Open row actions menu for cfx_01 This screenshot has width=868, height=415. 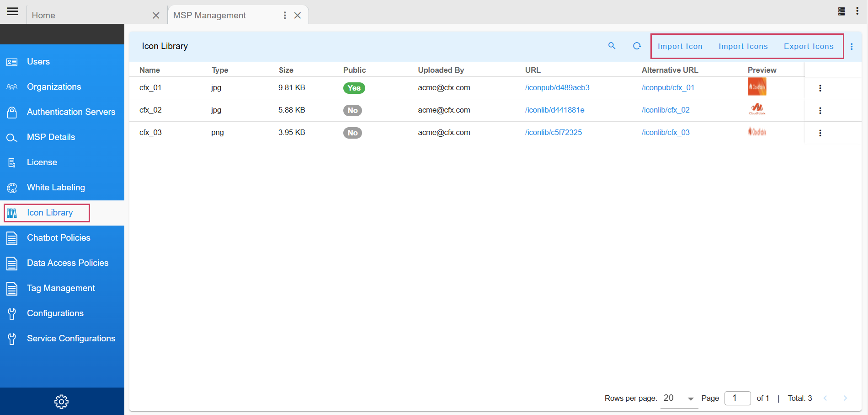click(820, 88)
